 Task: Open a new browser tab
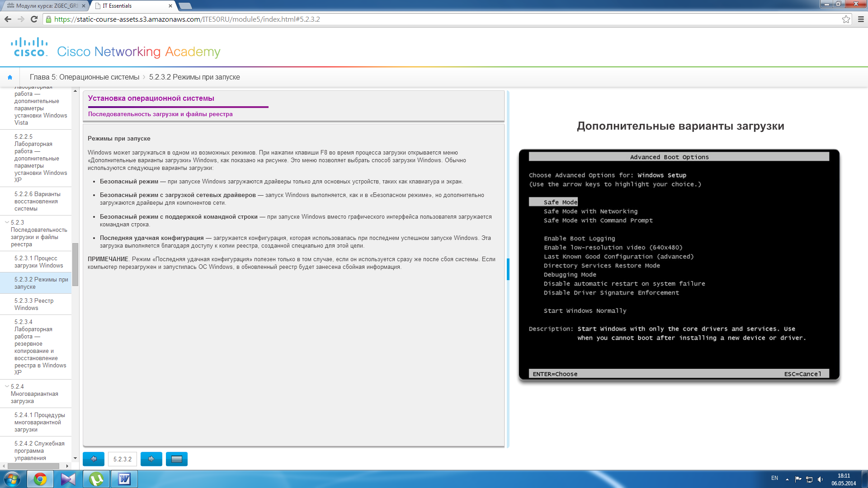pyautogui.click(x=185, y=6)
